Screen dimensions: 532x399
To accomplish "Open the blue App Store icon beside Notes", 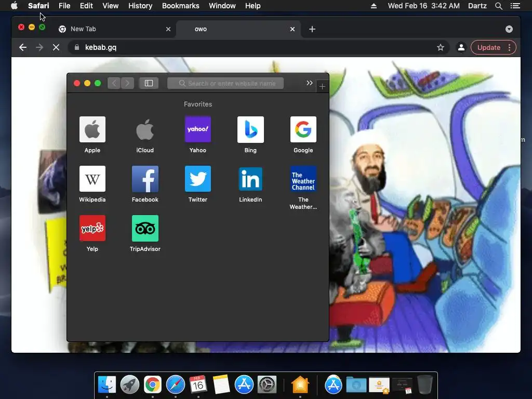I will coord(244,384).
